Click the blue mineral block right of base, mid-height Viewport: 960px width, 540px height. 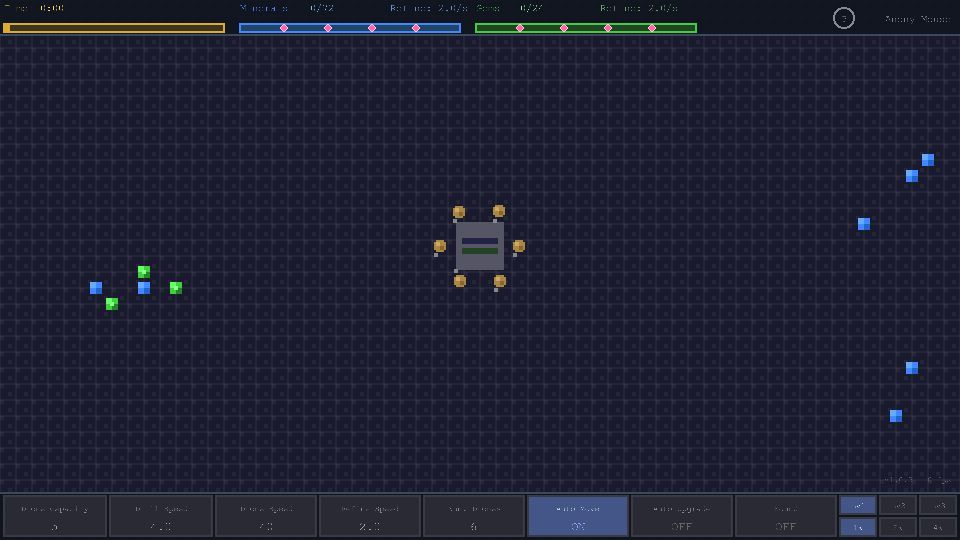point(864,224)
